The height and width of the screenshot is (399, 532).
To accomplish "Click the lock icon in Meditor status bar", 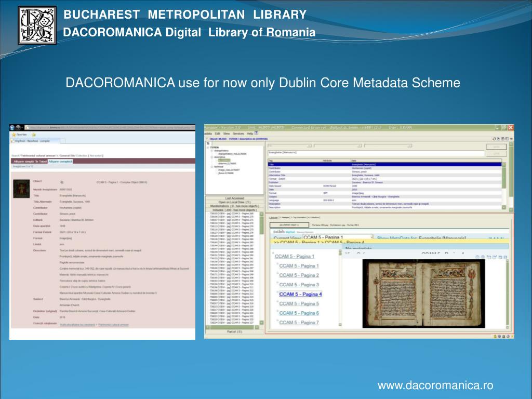I will 495,336.
